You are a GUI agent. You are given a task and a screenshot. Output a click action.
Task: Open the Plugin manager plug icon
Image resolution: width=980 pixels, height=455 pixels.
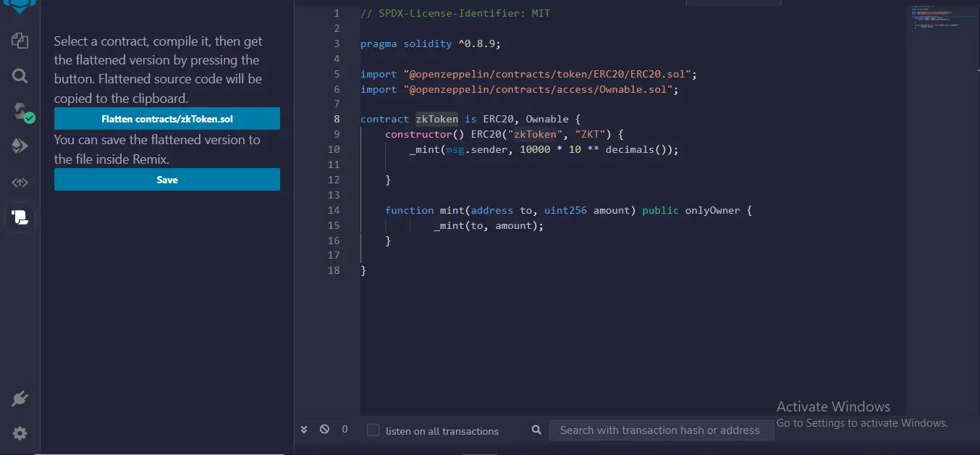(x=20, y=398)
